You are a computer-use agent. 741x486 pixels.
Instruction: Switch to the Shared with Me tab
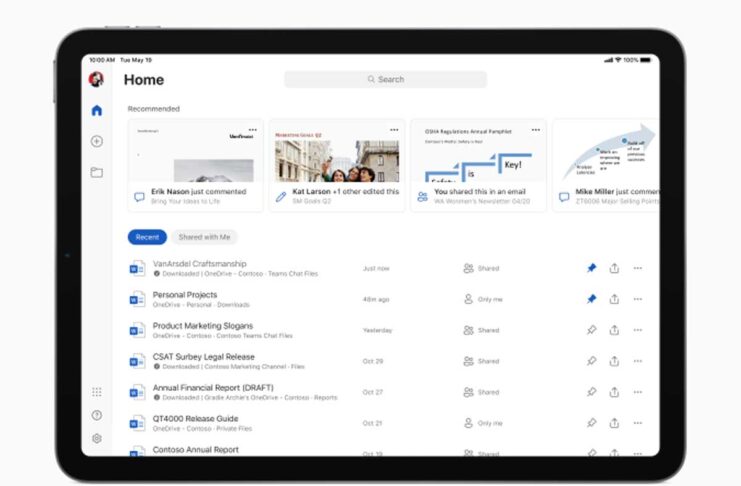204,237
